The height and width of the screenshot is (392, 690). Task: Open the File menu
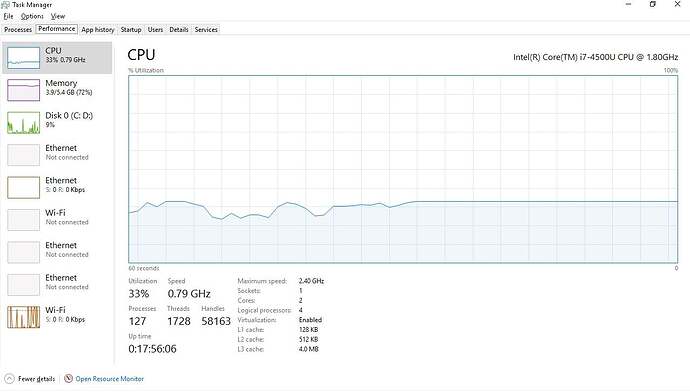tap(8, 16)
